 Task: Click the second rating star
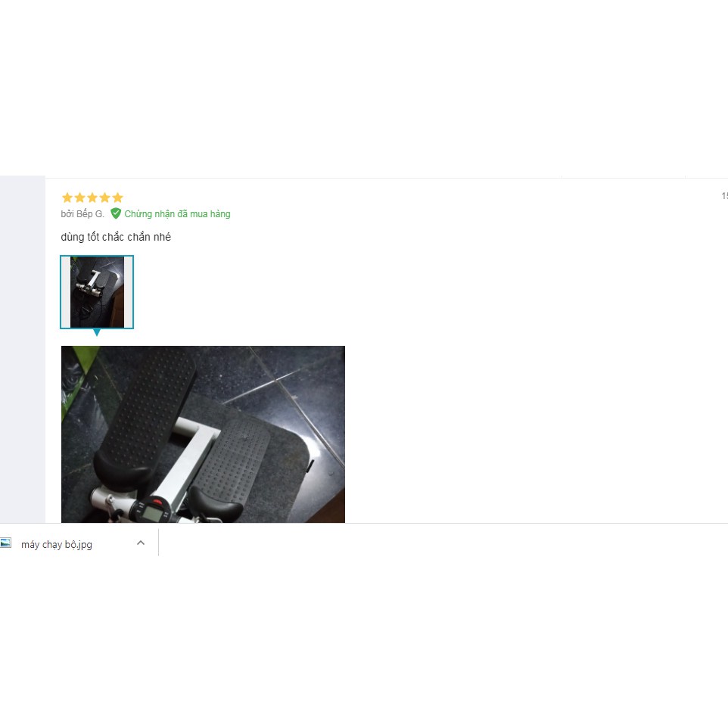click(x=80, y=198)
